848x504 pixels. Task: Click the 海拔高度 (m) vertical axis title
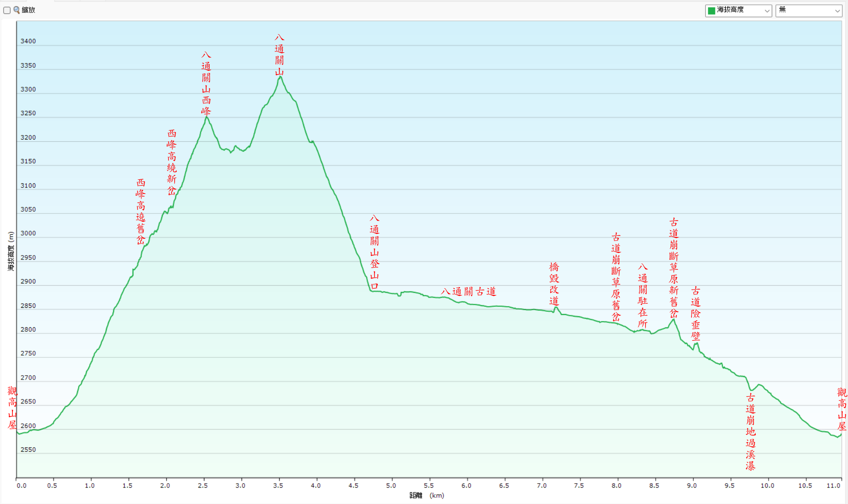(x=11, y=251)
